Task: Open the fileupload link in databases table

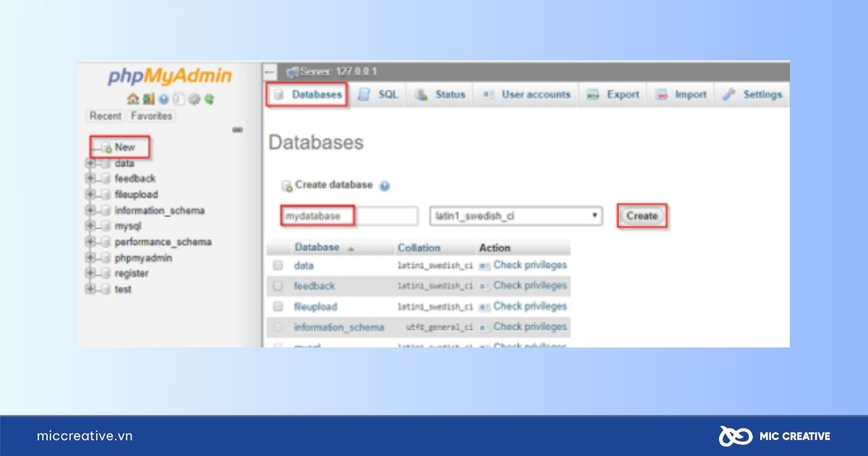Action: point(315,306)
